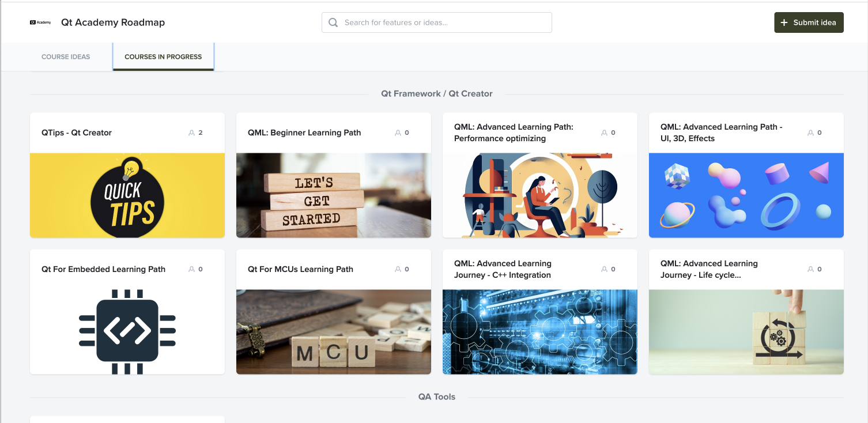This screenshot has height=423, width=868.
Task: Open the Let's Get Started blocks image
Action: click(x=334, y=195)
